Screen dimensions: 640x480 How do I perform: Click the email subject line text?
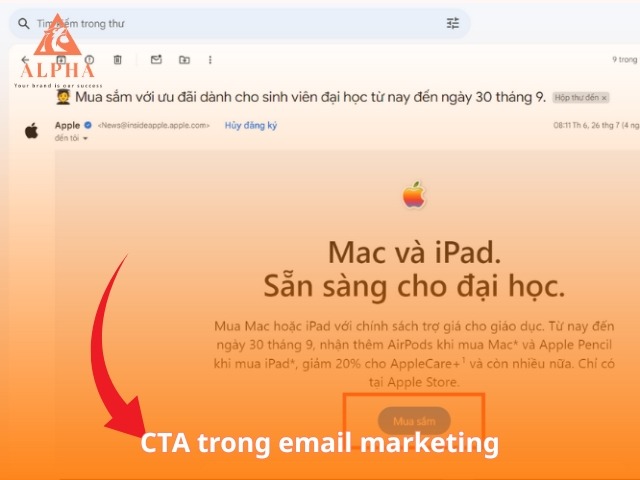(x=301, y=98)
